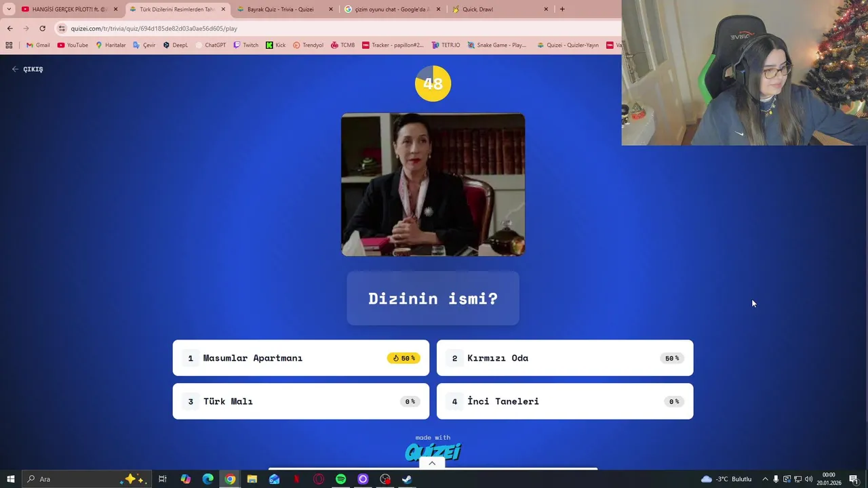
Task: Choose answer İnci Taneleri
Action: click(565, 401)
